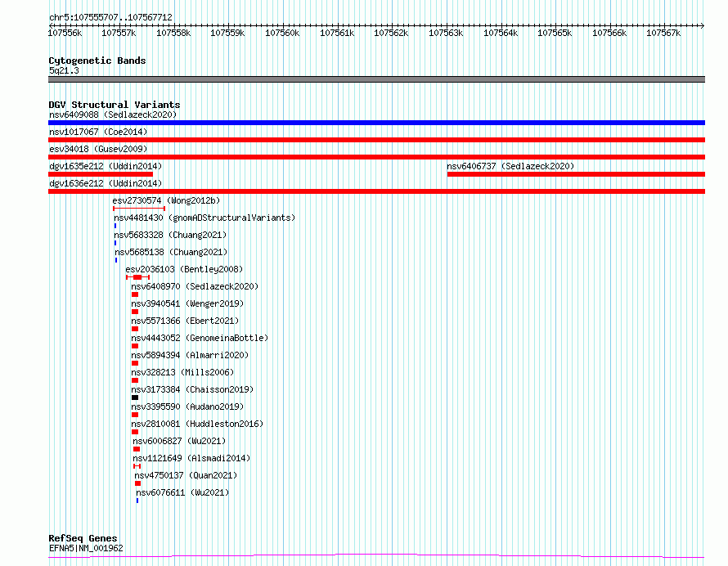Click the nsv5685138 (Chuang2021) label

[x=171, y=252]
